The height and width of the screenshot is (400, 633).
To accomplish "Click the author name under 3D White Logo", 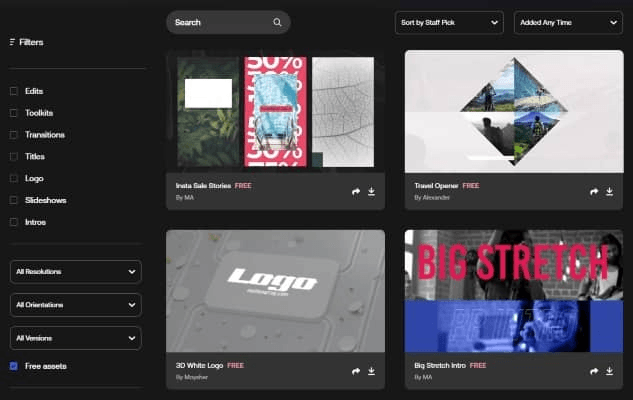I will [x=192, y=377].
